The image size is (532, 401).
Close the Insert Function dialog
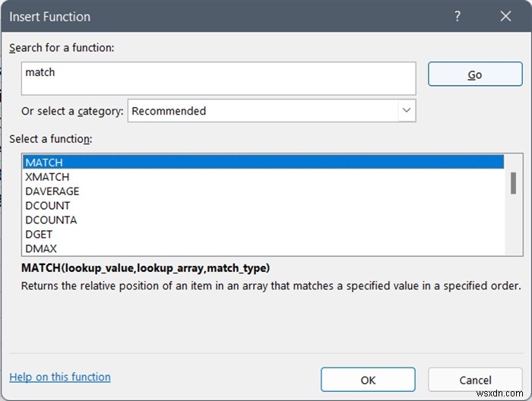pos(505,16)
